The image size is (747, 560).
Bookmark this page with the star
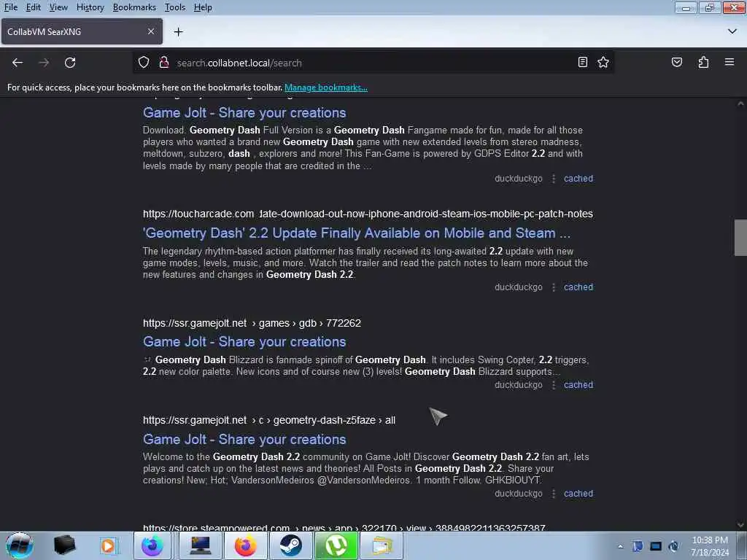[x=603, y=63]
